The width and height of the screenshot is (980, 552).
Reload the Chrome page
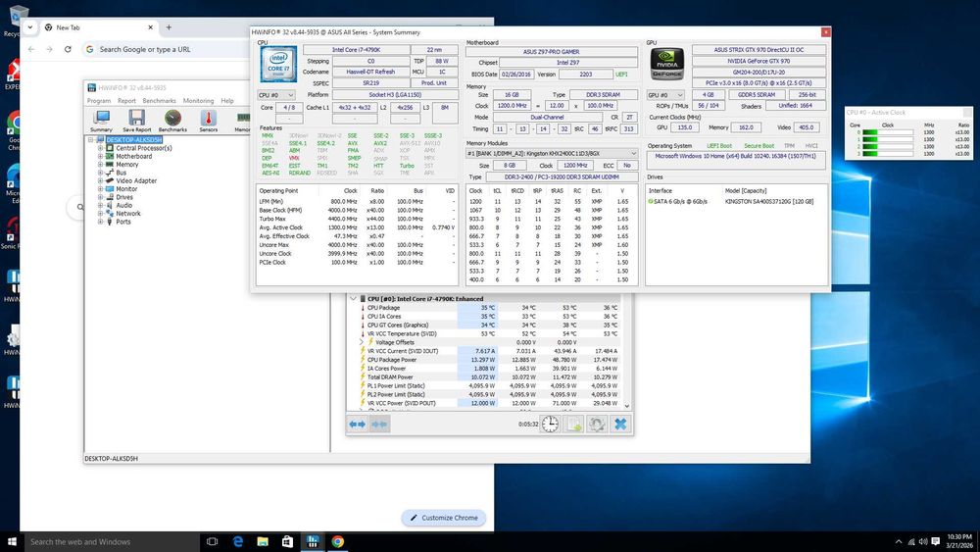[68, 49]
